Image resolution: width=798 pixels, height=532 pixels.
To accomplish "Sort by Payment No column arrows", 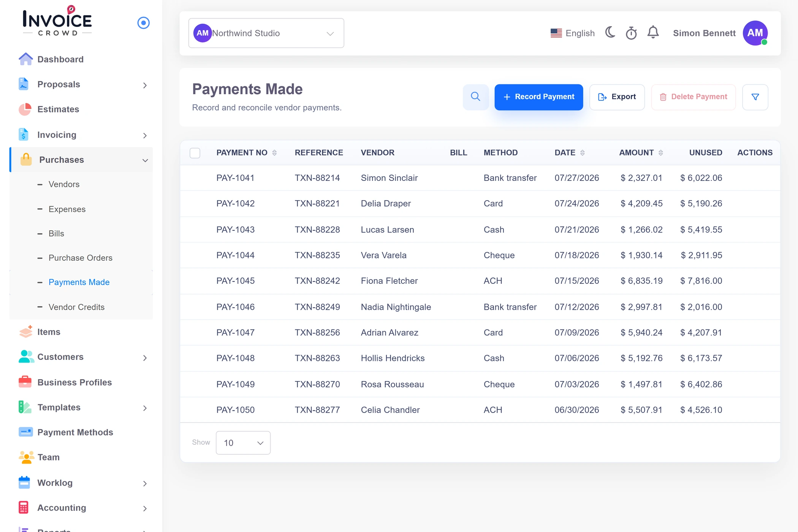I will (x=274, y=152).
